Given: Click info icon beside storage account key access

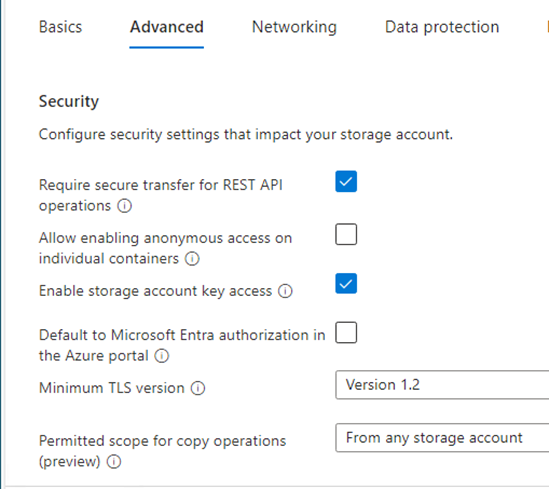Looking at the screenshot, I should (x=285, y=291).
